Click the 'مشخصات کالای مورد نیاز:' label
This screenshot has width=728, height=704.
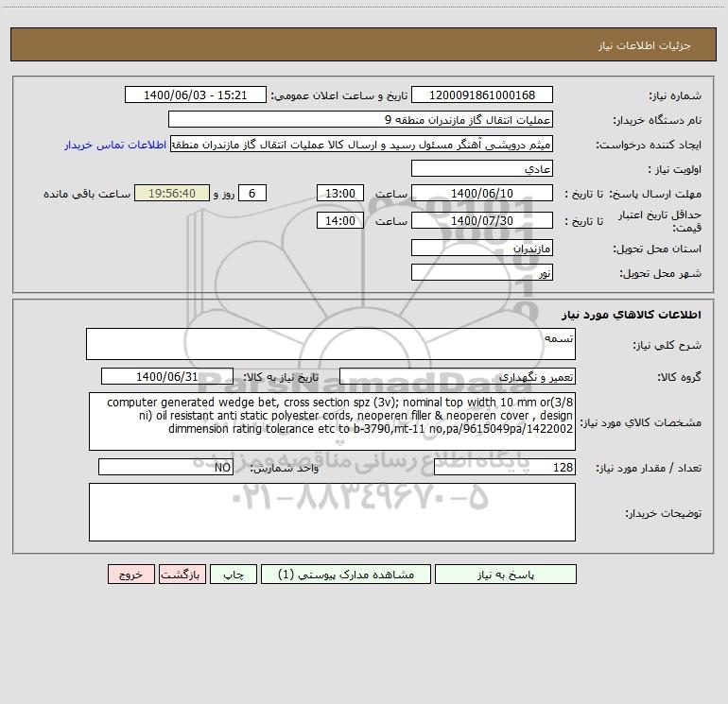pyautogui.click(x=641, y=422)
